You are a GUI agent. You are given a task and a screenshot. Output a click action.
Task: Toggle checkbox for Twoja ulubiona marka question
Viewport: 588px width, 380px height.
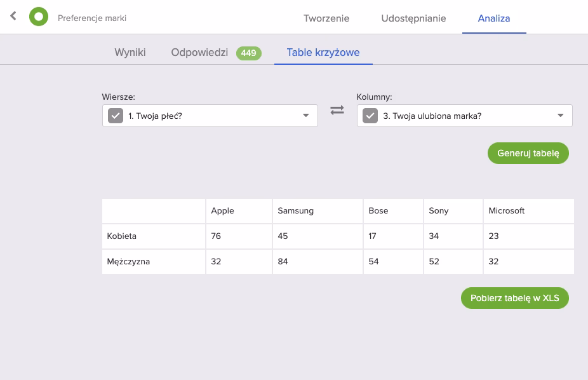pos(370,116)
